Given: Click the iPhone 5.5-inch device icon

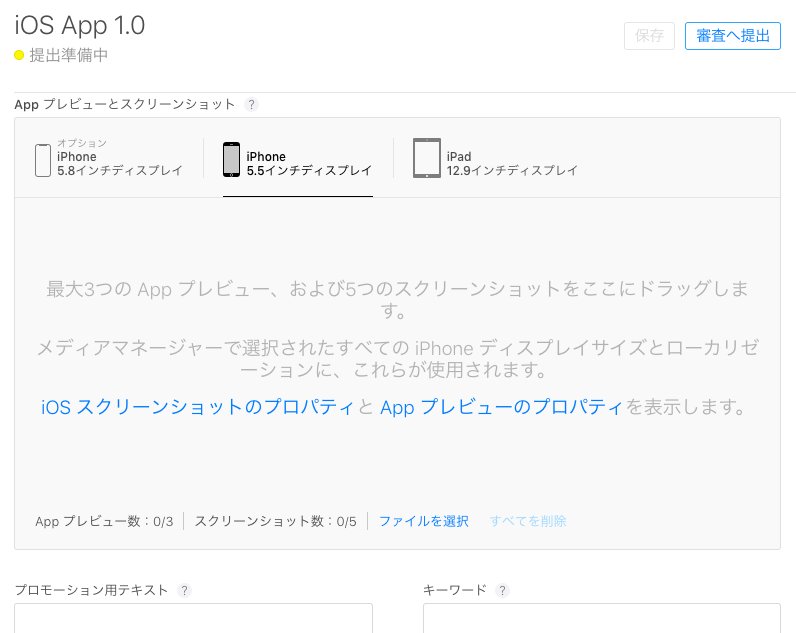Looking at the screenshot, I should point(231,159).
